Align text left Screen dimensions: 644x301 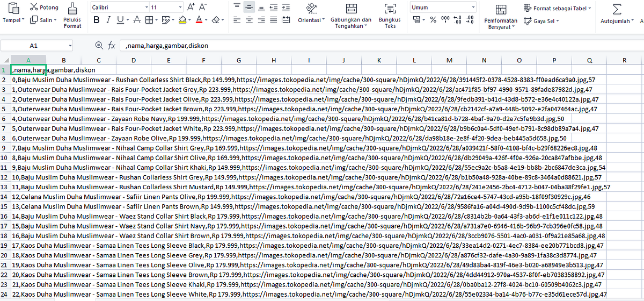pyautogui.click(x=237, y=20)
